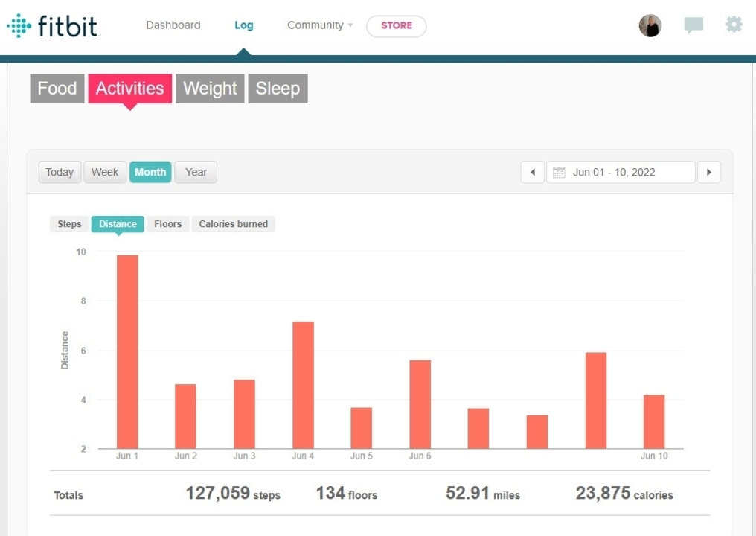Switch to the Food tab

(57, 89)
